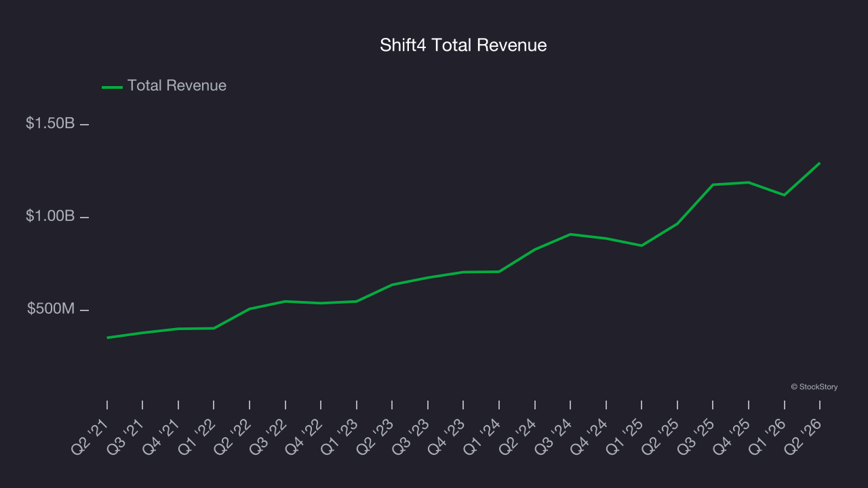Click the 'Q2 '23' x-axis label
The width and height of the screenshot is (868, 488).
click(376, 436)
